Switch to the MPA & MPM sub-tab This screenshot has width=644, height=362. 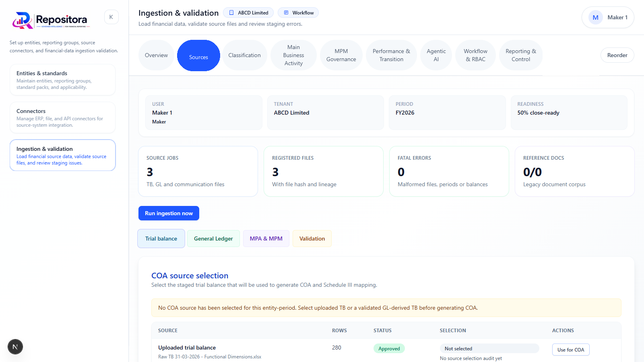pyautogui.click(x=266, y=239)
